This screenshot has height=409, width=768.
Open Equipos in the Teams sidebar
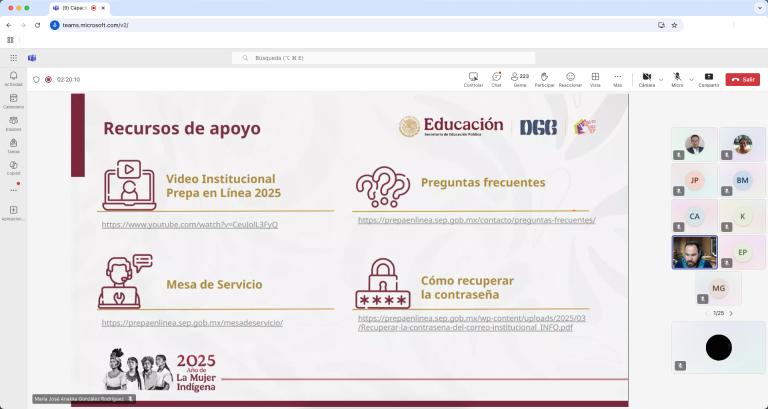pyautogui.click(x=13, y=122)
